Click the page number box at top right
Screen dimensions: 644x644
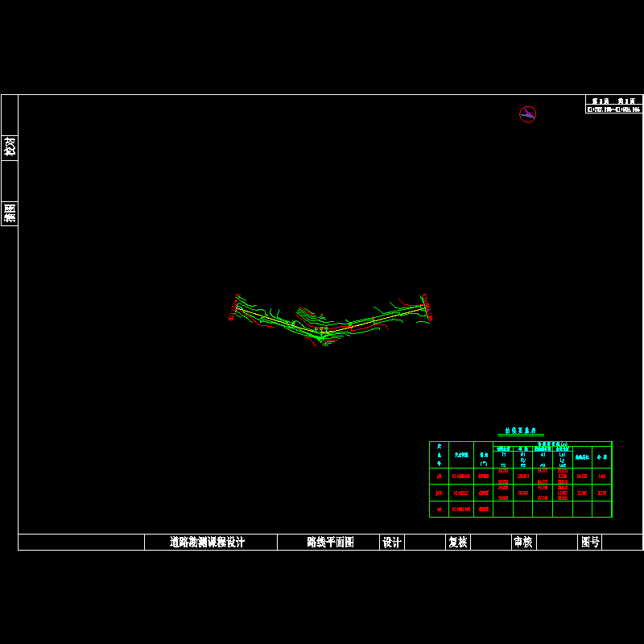(x=614, y=100)
